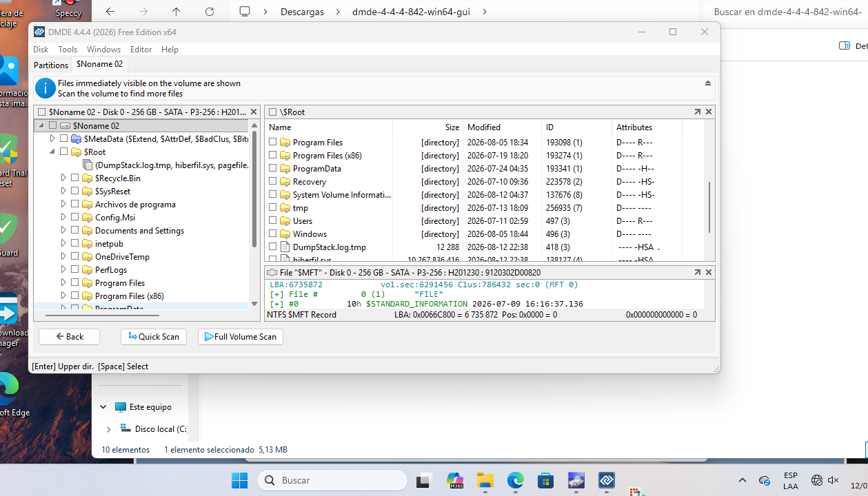The width and height of the screenshot is (868, 496).
Task: Switch to the Partitions tab
Action: coord(51,65)
